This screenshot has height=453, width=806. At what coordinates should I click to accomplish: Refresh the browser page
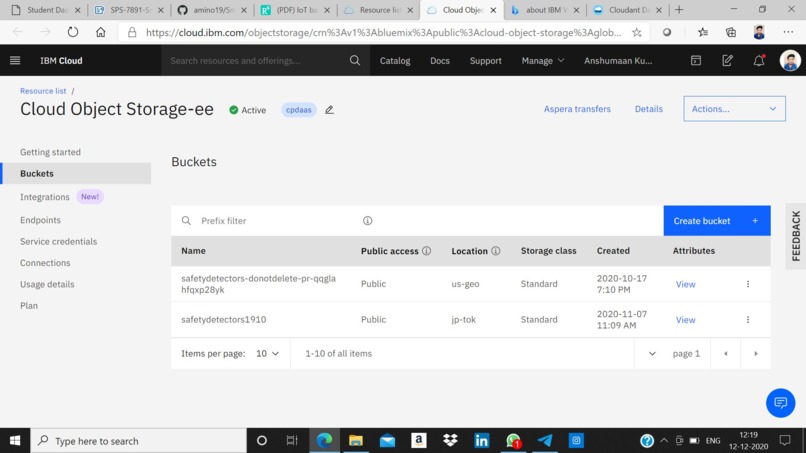click(x=73, y=32)
